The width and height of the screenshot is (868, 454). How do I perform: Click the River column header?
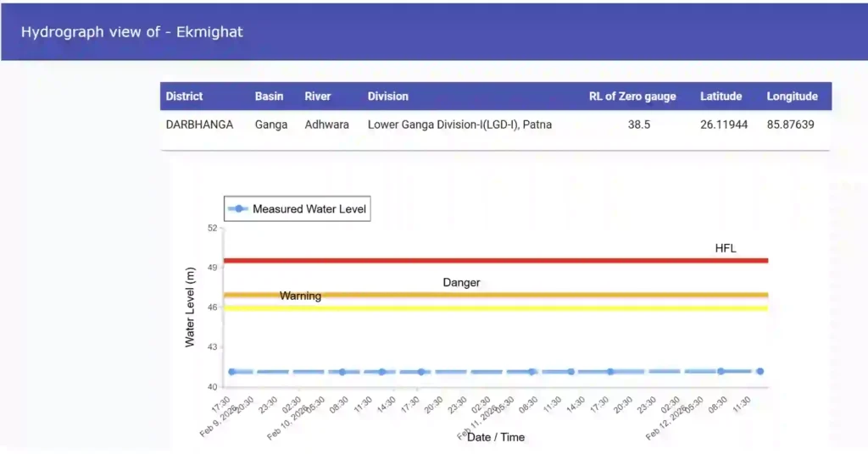(318, 97)
